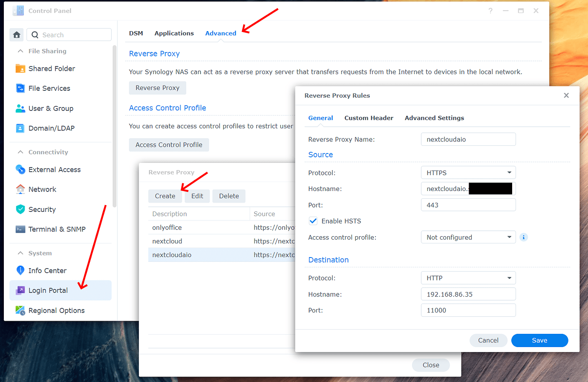Open the Info Center

coord(47,270)
